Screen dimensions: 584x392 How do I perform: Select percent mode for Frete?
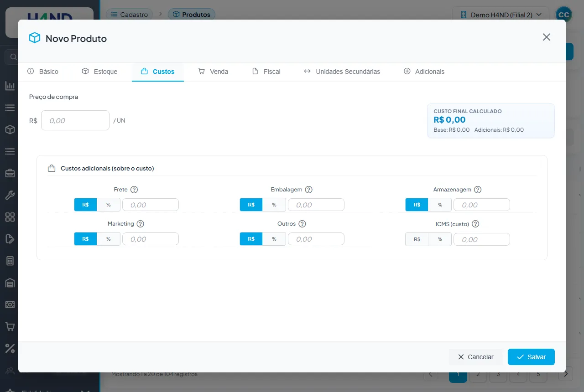[109, 205]
